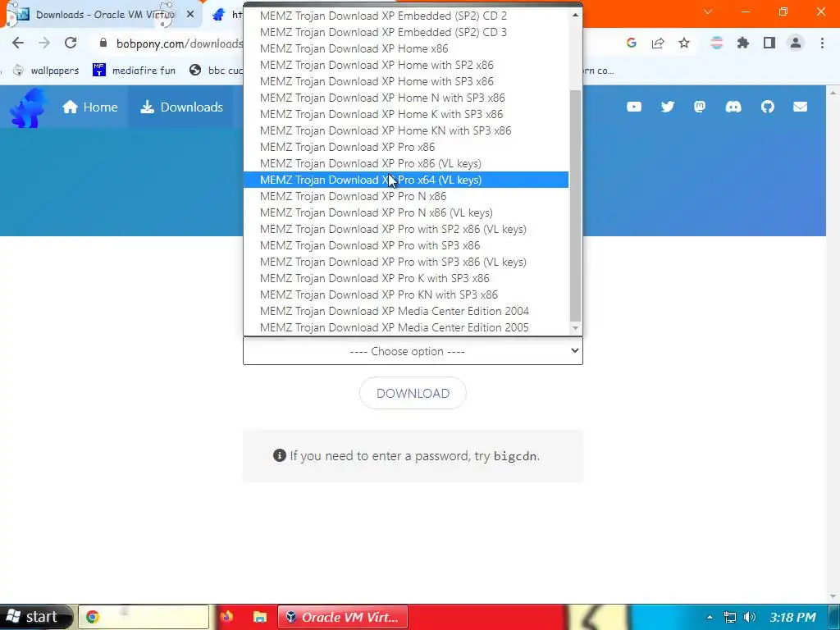Click the blue pony site logo
The height and width of the screenshot is (630, 840).
27,107
